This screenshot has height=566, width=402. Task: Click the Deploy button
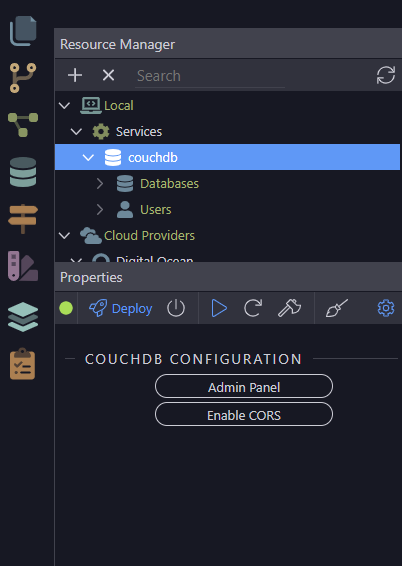point(120,308)
